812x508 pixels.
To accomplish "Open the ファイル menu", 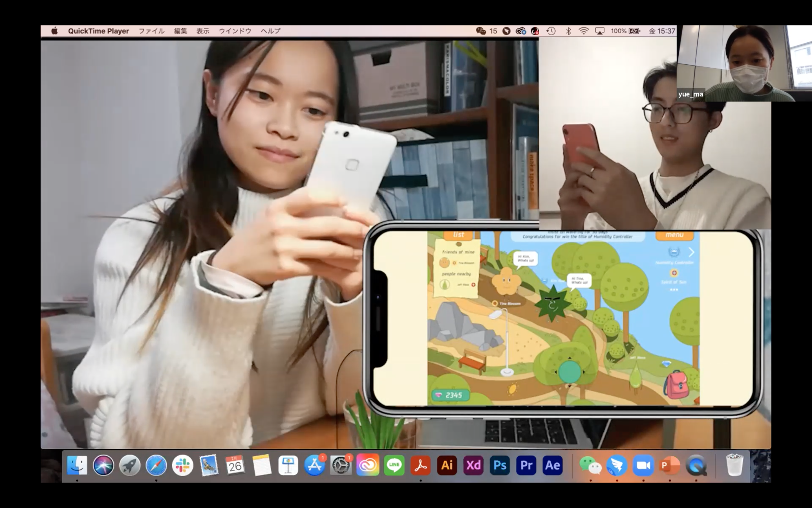I will 151,31.
